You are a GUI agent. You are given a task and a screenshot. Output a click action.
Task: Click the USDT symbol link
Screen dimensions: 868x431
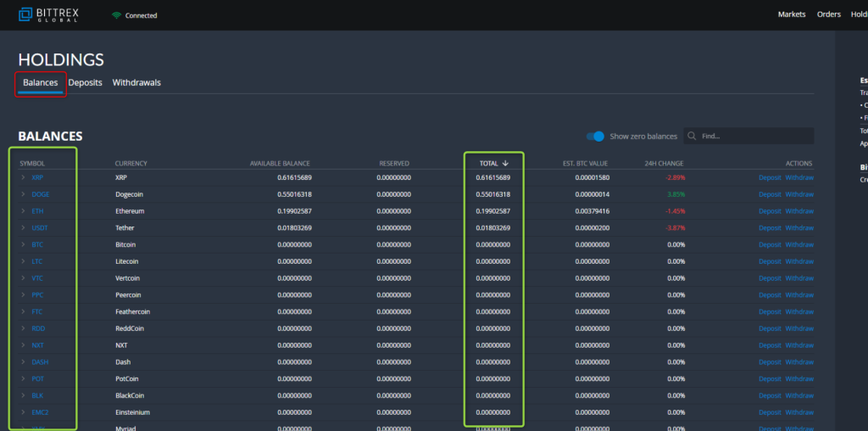click(41, 227)
